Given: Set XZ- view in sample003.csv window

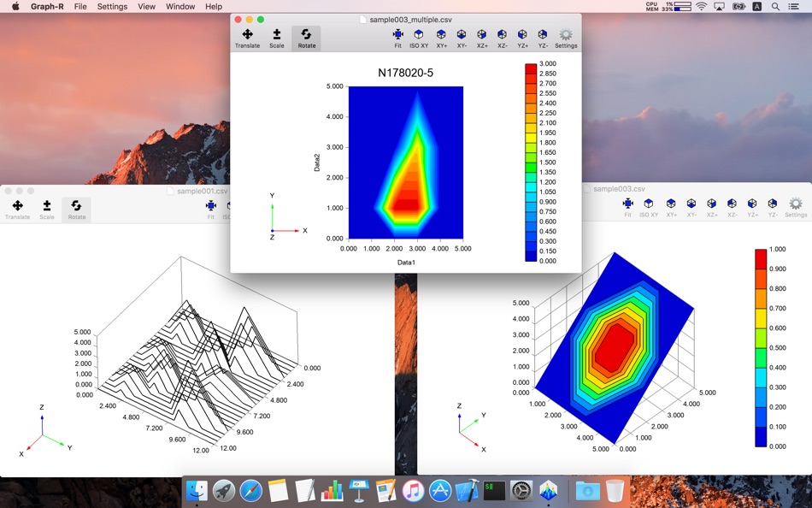Looking at the screenshot, I should pos(732,207).
